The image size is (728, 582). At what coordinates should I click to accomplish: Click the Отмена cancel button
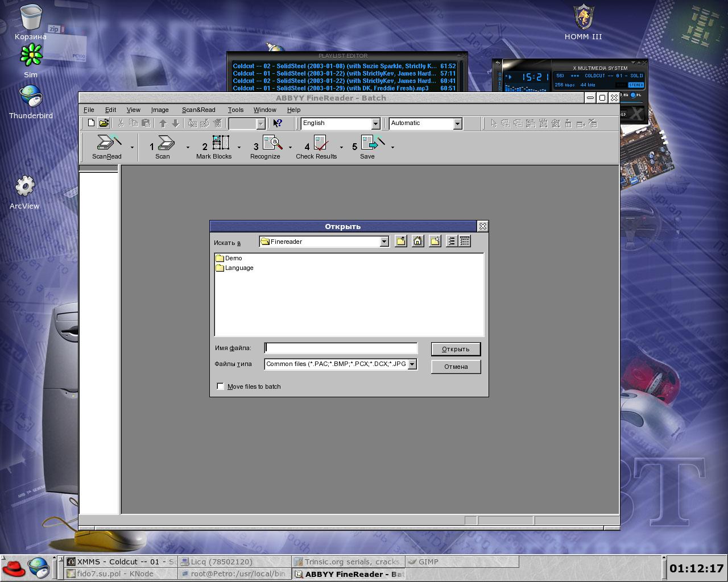[456, 367]
